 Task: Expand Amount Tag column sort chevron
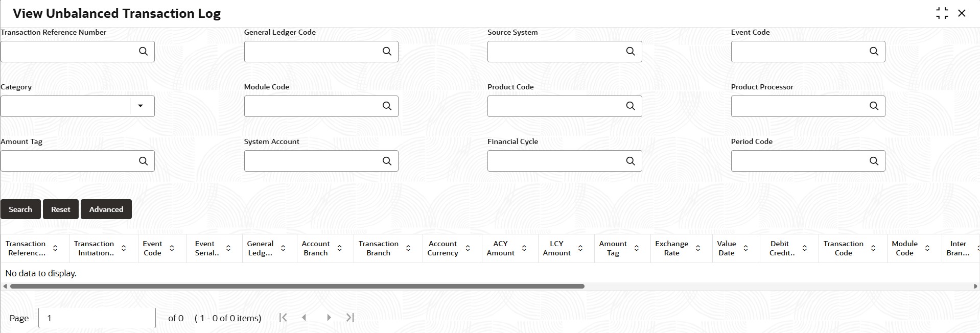[x=637, y=248]
